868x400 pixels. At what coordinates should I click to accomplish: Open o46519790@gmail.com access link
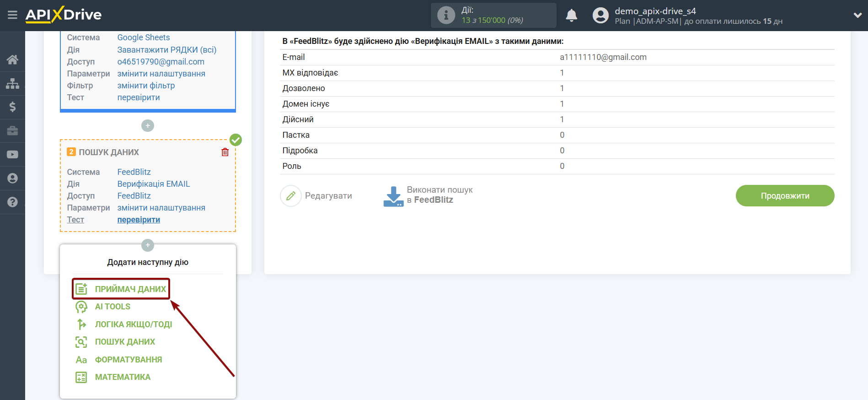[161, 62]
